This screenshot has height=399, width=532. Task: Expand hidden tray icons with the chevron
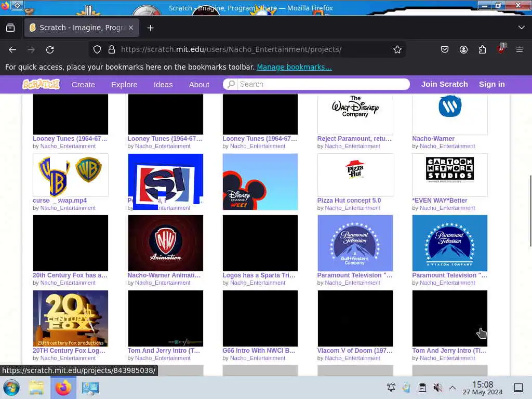(453, 388)
